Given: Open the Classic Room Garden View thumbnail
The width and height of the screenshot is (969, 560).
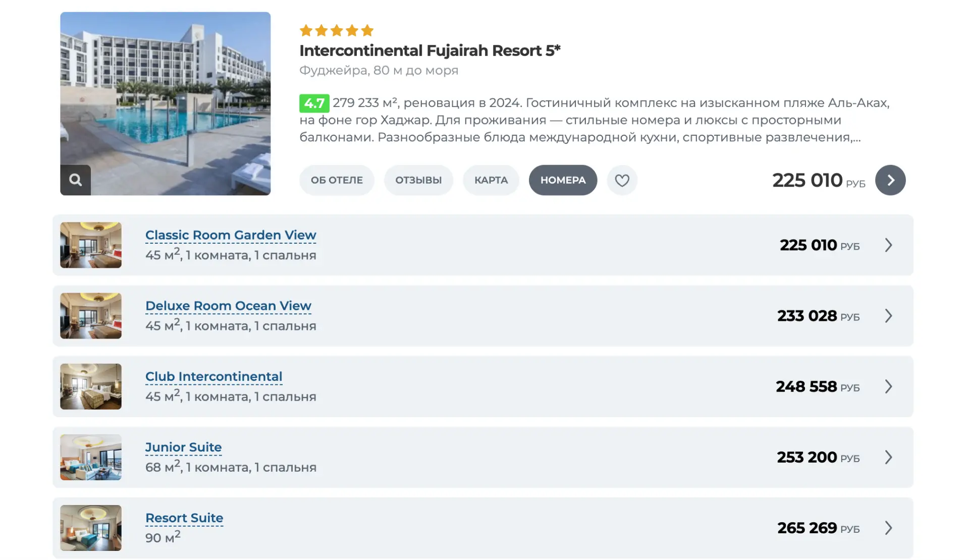Looking at the screenshot, I should coord(91,245).
